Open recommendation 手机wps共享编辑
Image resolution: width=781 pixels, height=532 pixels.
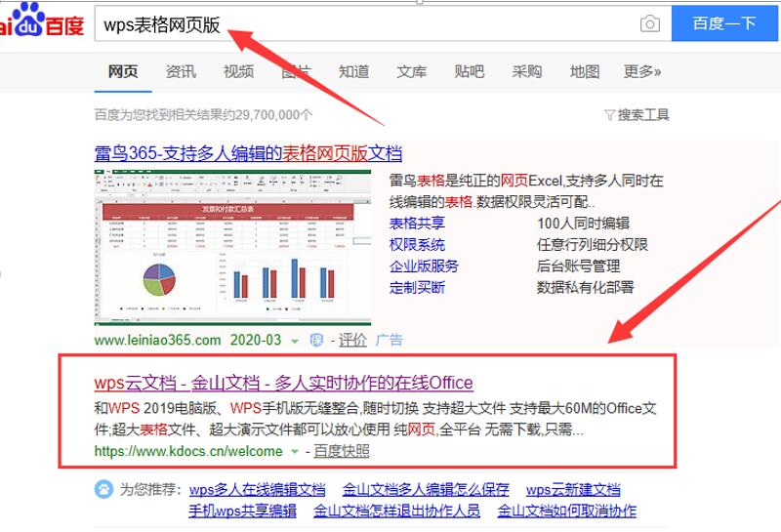[242, 512]
